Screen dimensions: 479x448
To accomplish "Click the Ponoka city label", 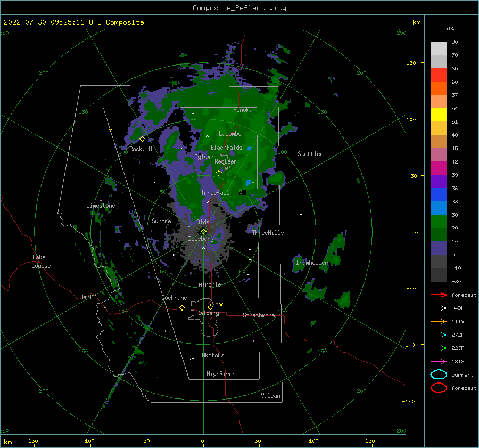I will pos(243,110).
